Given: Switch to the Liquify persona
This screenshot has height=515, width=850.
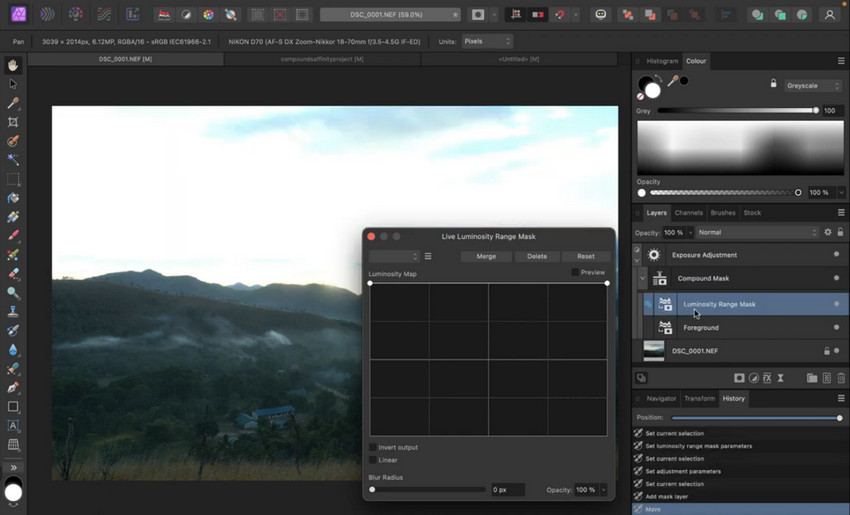Looking at the screenshot, I should pos(47,15).
